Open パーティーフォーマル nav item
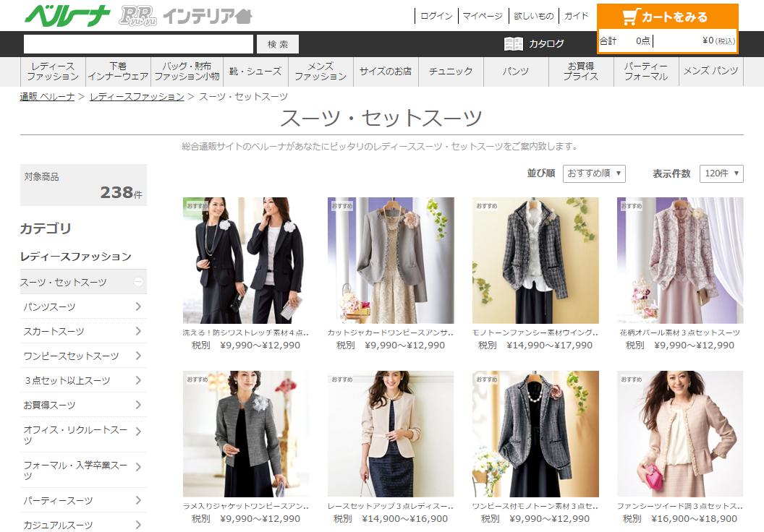 tap(646, 72)
